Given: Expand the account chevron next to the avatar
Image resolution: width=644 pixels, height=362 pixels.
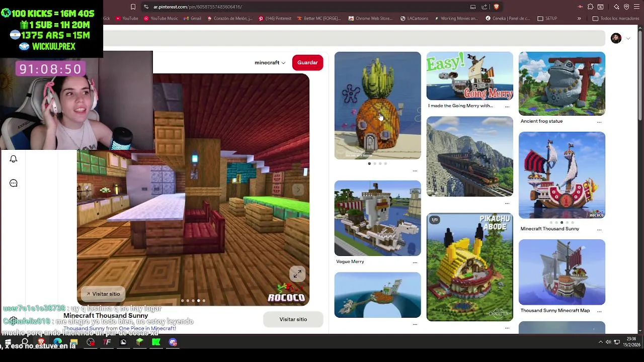Looking at the screenshot, I should (628, 38).
